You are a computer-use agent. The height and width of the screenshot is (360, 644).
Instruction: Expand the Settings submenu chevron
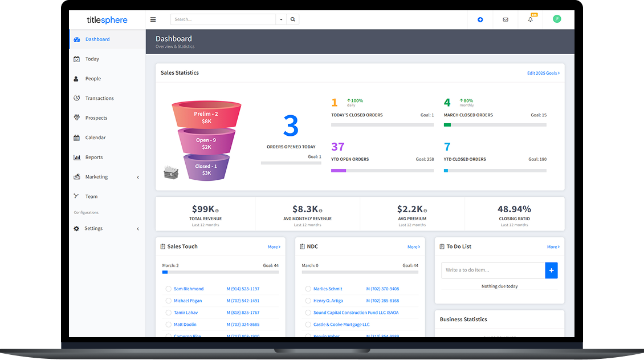coord(138,229)
